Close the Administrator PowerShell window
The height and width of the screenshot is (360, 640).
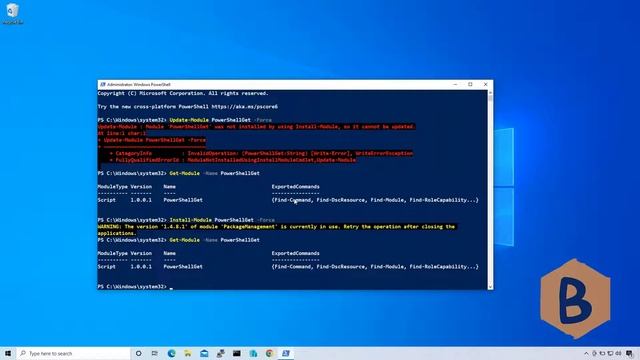485,84
